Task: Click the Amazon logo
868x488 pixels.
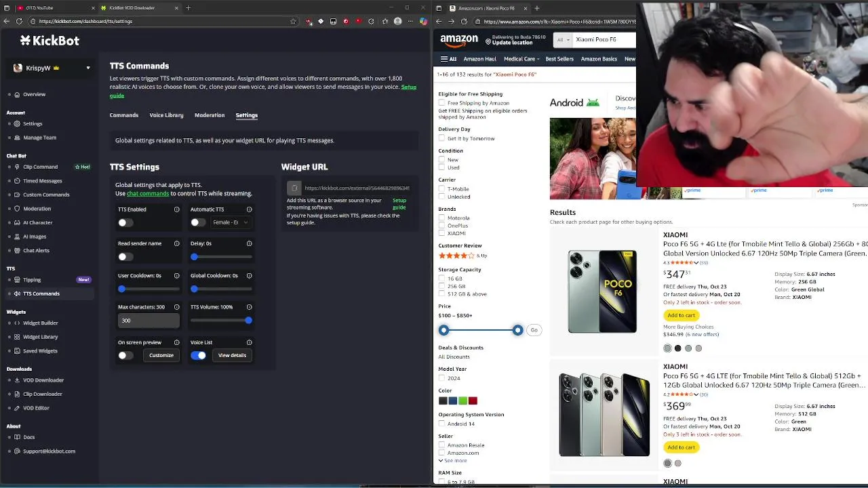Action: point(459,41)
